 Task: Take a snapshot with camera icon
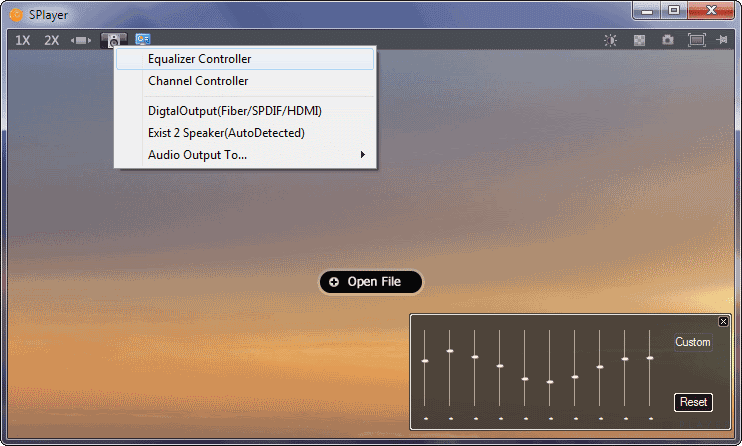(667, 40)
